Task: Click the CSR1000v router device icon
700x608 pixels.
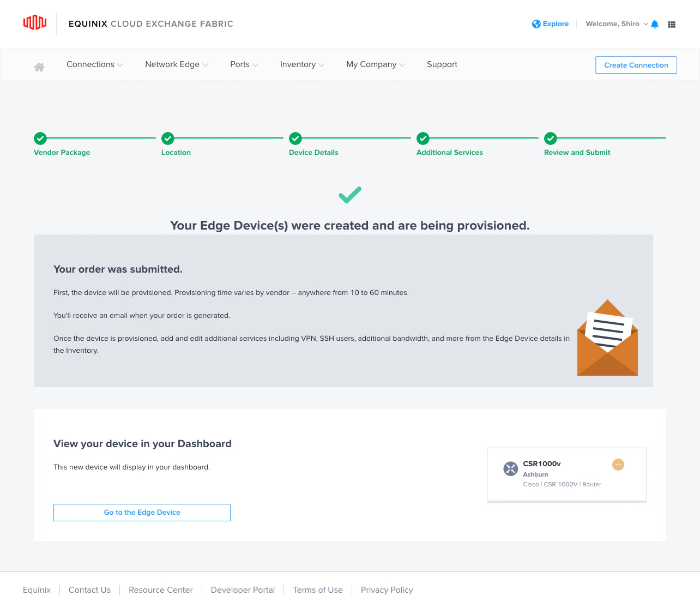Action: coord(511,469)
